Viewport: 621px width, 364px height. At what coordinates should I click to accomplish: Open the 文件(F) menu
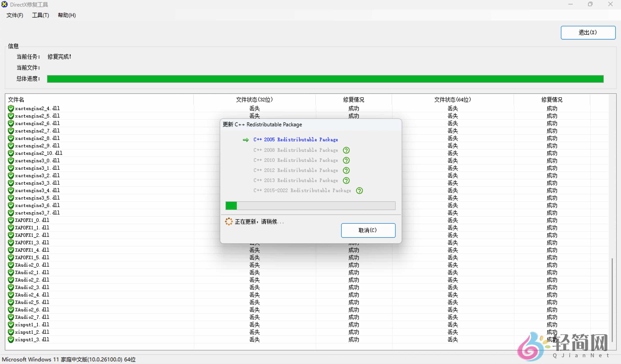[14, 15]
